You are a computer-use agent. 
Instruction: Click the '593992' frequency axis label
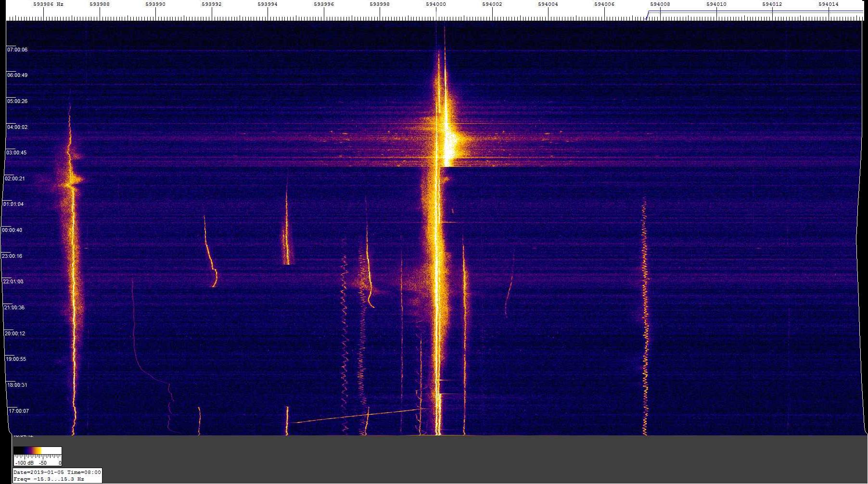(212, 4)
